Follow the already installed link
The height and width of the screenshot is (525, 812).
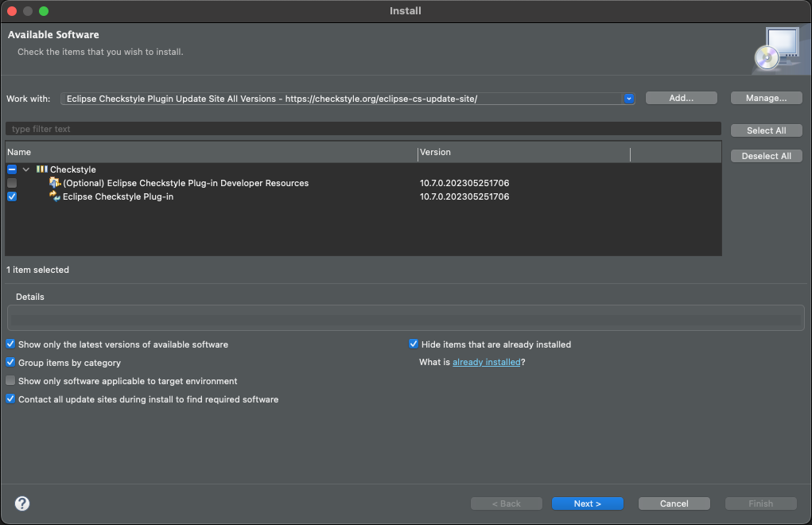tap(486, 362)
